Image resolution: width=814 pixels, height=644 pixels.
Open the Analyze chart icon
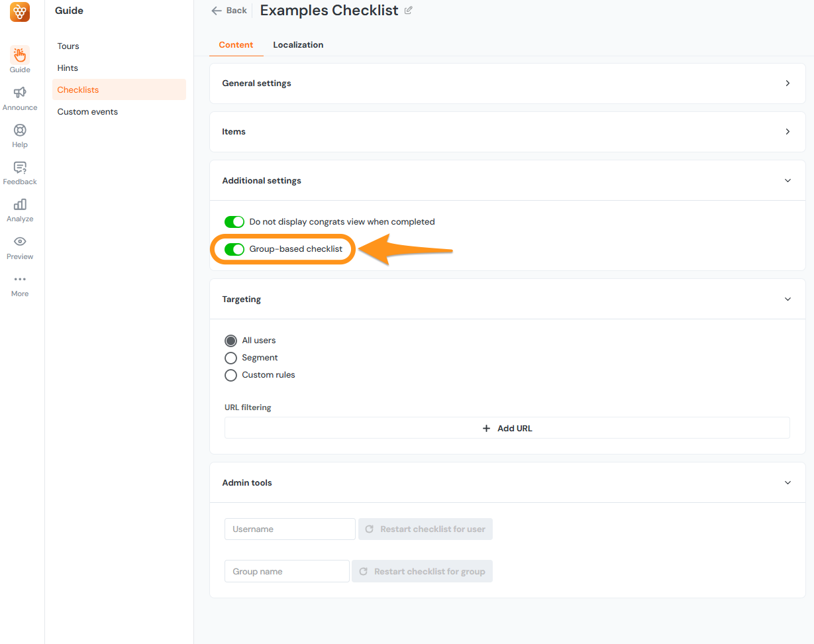coord(20,205)
